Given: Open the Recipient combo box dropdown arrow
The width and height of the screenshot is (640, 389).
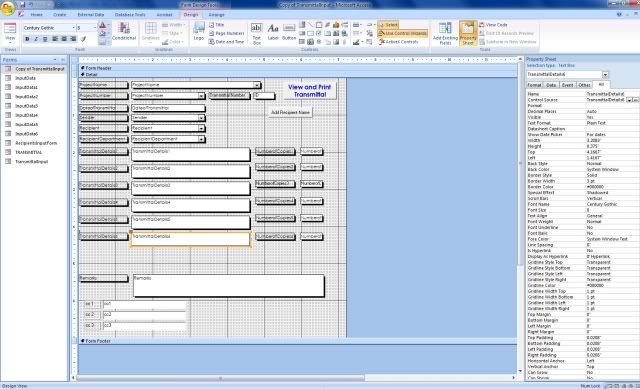Looking at the screenshot, I should point(201,128).
